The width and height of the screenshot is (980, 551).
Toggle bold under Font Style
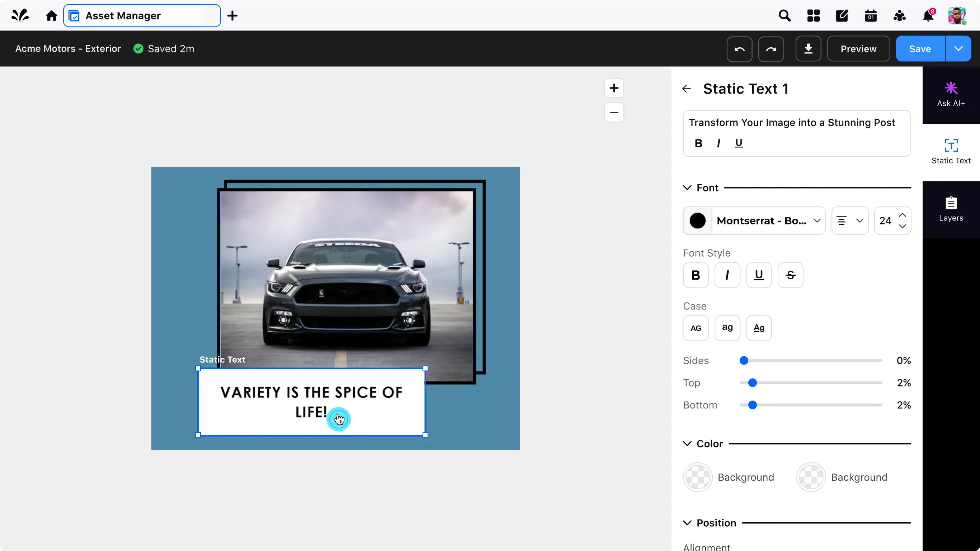[x=696, y=275]
